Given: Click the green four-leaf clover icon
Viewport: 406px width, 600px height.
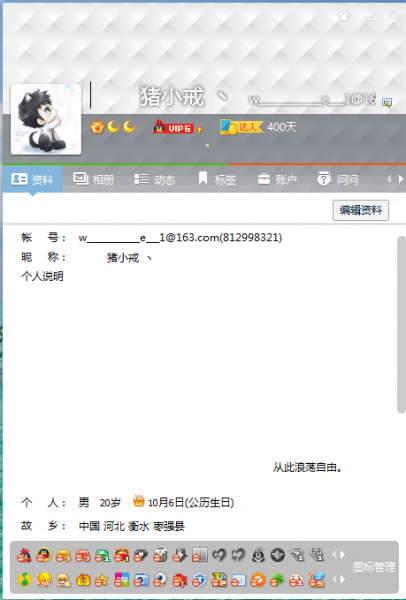Looking at the screenshot, I should click(277, 580).
